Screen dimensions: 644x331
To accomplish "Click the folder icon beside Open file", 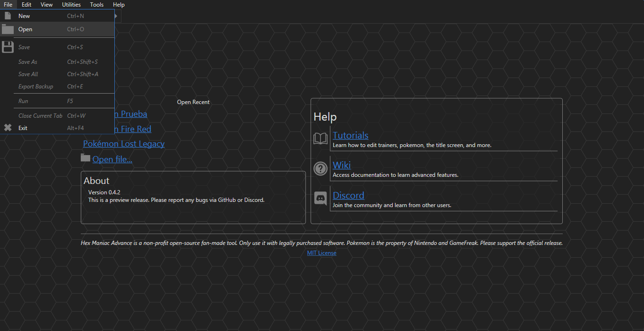I will (85, 157).
